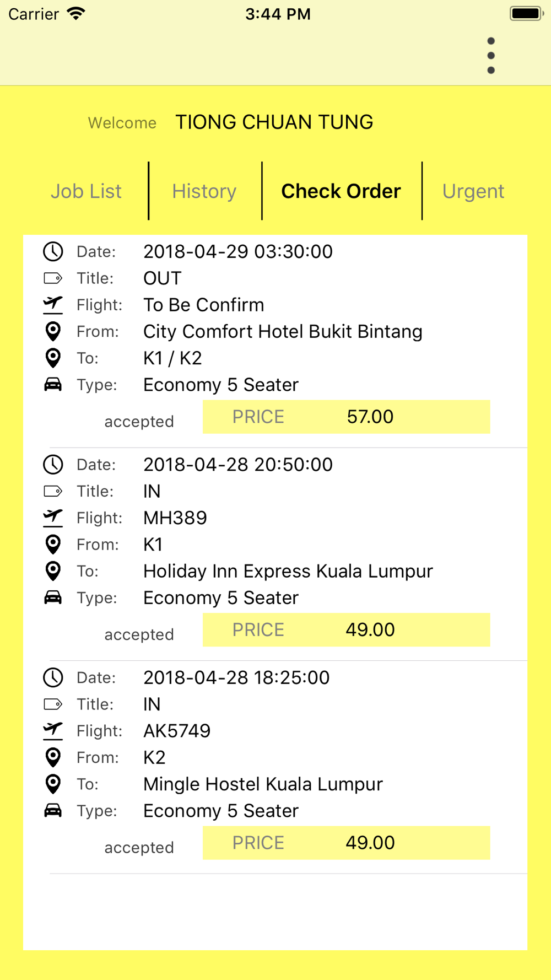The height and width of the screenshot is (980, 551).
Task: Tap the airplane icon beside MH389
Action: (53, 518)
